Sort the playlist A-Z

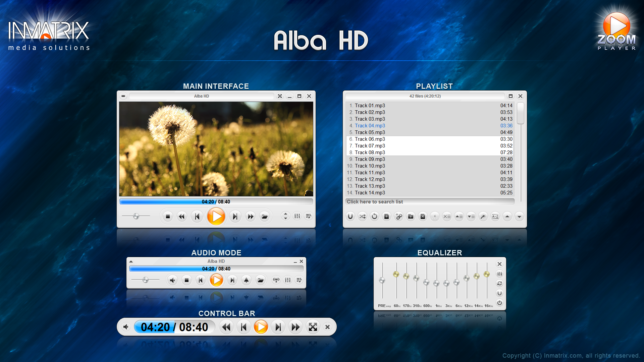tap(495, 217)
